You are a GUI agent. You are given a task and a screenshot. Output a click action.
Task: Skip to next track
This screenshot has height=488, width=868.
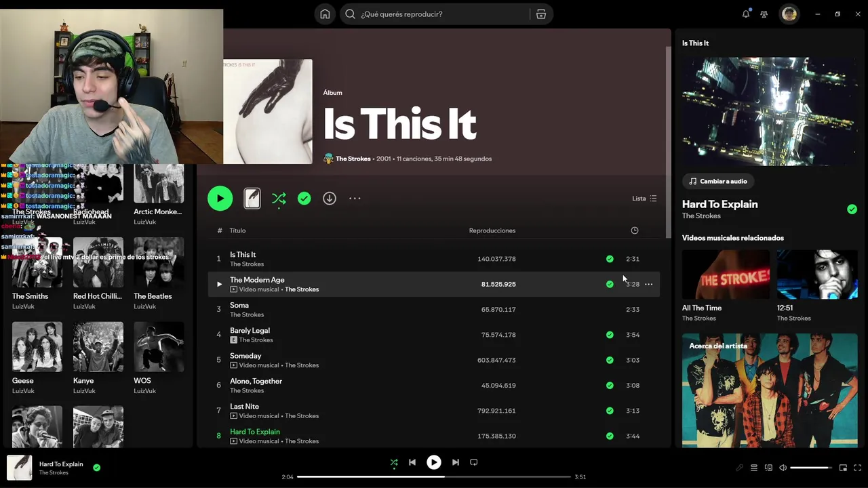click(456, 462)
